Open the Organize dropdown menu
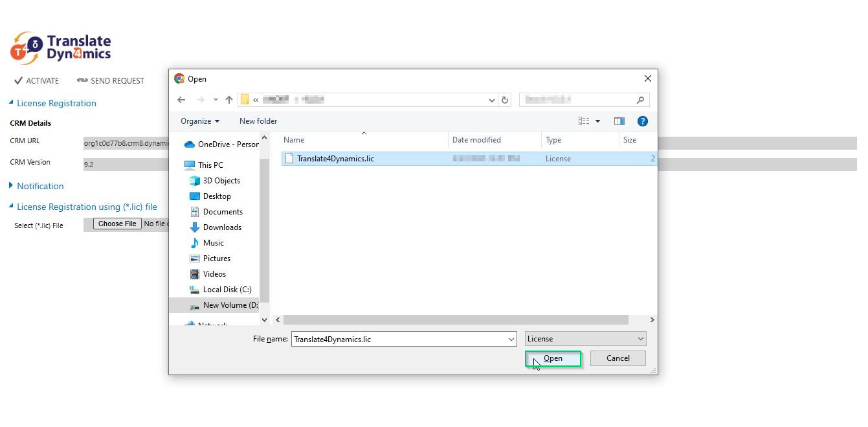Viewport: 868px width, 427px height. pyautogui.click(x=200, y=121)
